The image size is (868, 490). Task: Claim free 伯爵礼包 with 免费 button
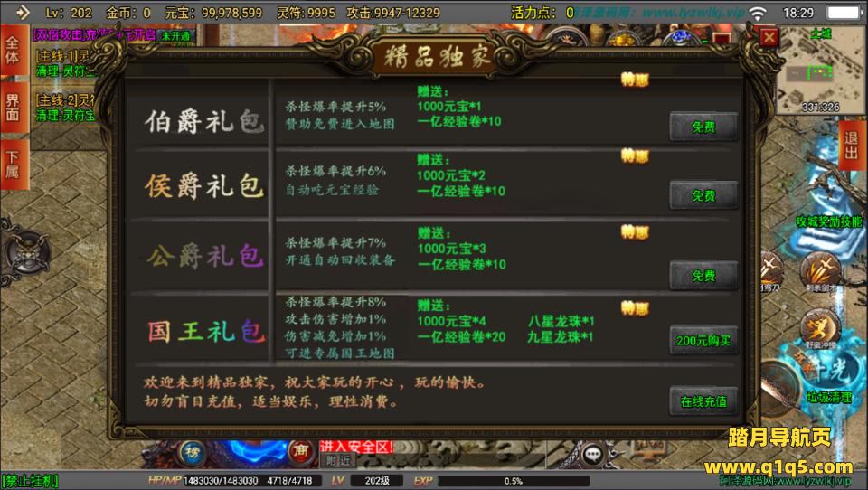pos(703,127)
